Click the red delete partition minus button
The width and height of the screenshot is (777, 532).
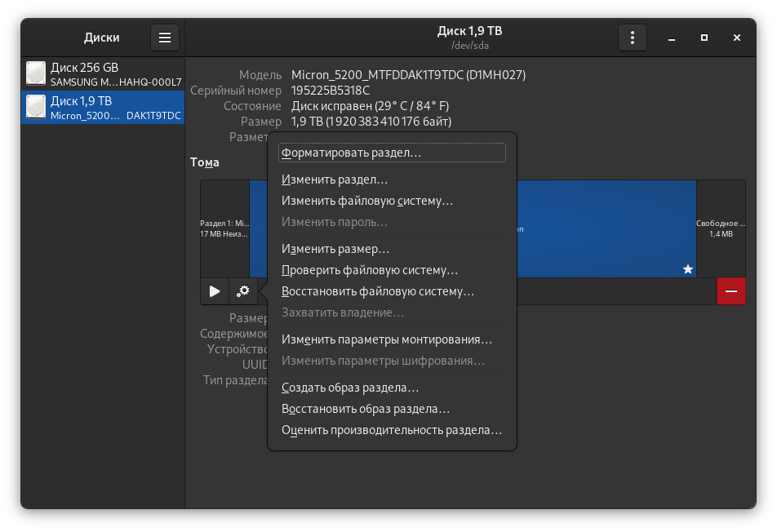point(730,291)
